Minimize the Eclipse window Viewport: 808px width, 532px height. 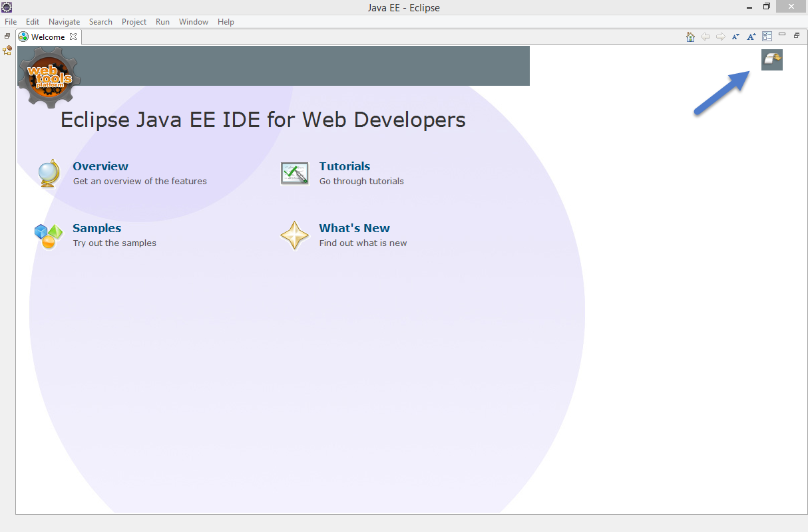[x=749, y=7]
